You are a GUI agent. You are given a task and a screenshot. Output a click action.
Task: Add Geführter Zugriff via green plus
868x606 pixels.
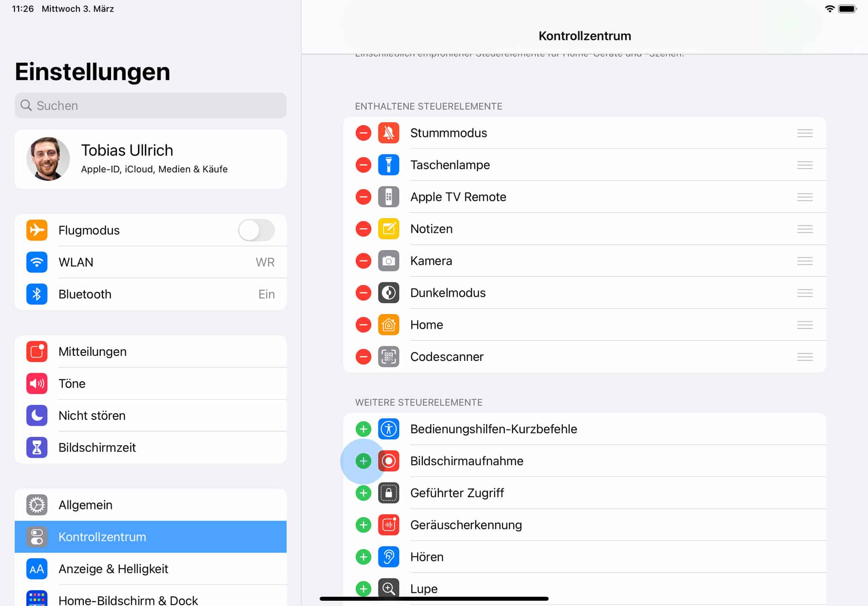pyautogui.click(x=363, y=493)
